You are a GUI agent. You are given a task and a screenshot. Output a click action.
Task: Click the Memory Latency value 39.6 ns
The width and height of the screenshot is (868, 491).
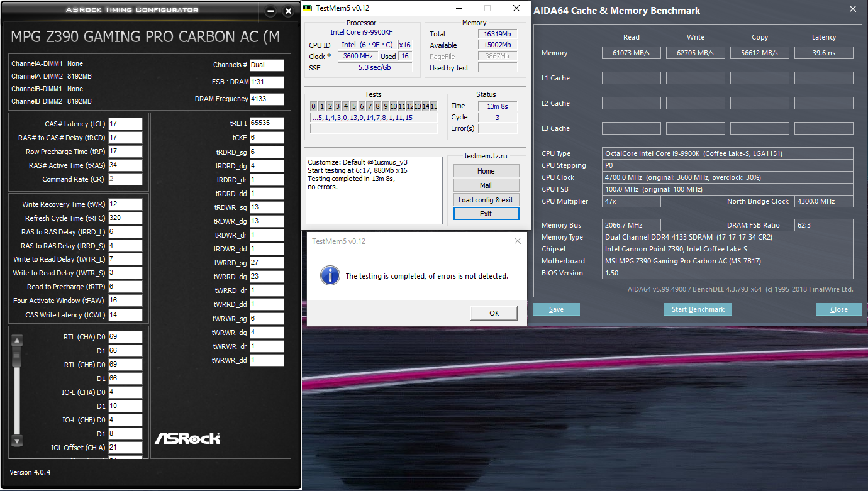click(x=824, y=53)
